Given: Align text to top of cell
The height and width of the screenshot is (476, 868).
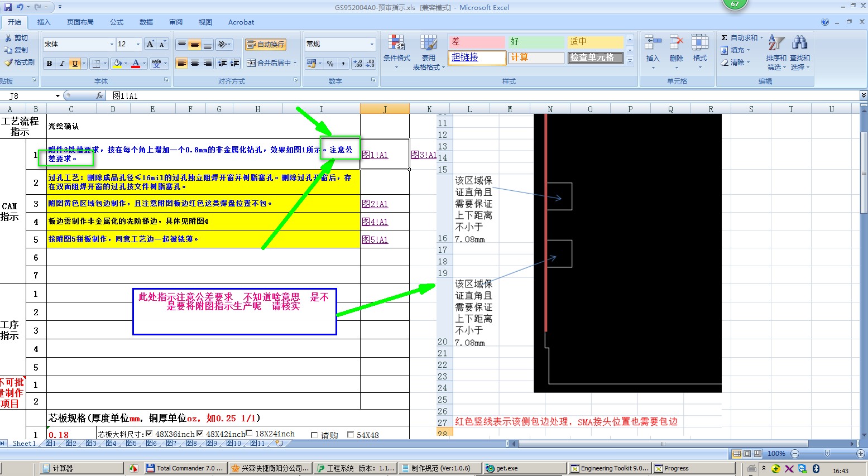Looking at the screenshot, I should (182, 45).
